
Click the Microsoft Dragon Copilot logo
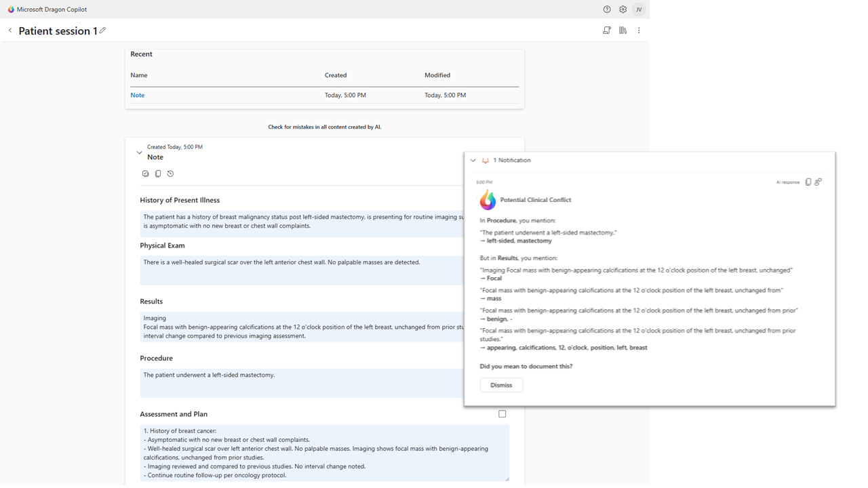(11, 9)
